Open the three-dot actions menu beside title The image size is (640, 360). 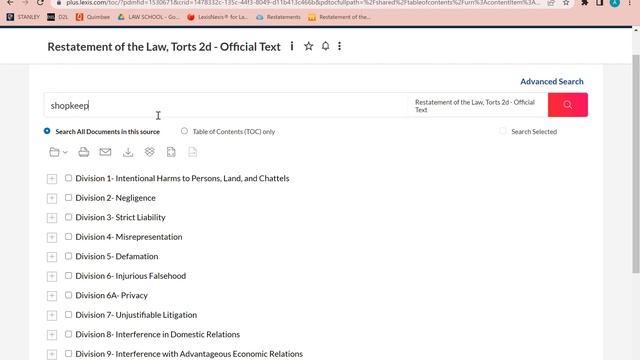point(340,46)
